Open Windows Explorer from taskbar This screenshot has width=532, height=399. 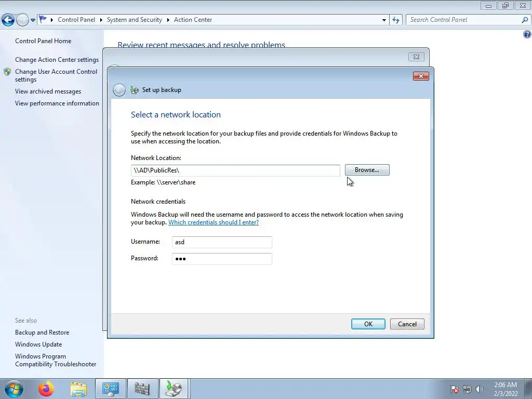click(x=78, y=389)
